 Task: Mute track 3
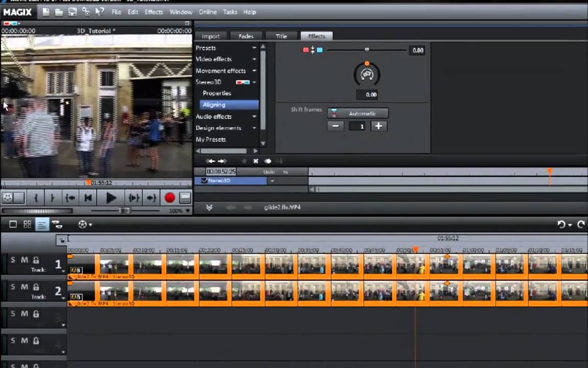(24, 313)
